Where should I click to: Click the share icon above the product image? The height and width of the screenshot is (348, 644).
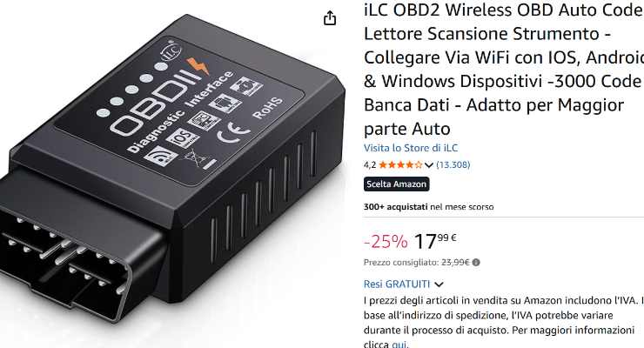(330, 18)
